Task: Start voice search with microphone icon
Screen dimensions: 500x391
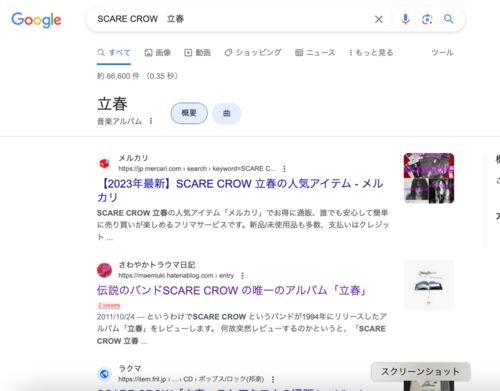Action: tap(405, 19)
